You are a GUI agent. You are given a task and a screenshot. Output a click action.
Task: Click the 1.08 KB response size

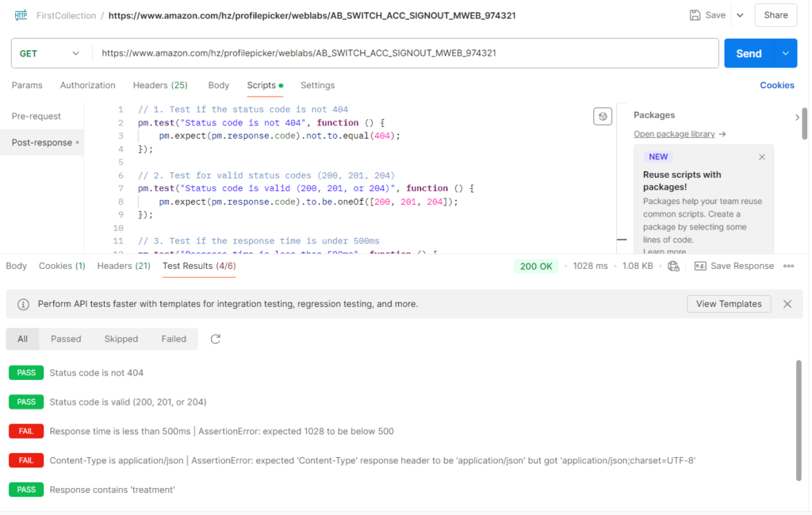coord(638,267)
